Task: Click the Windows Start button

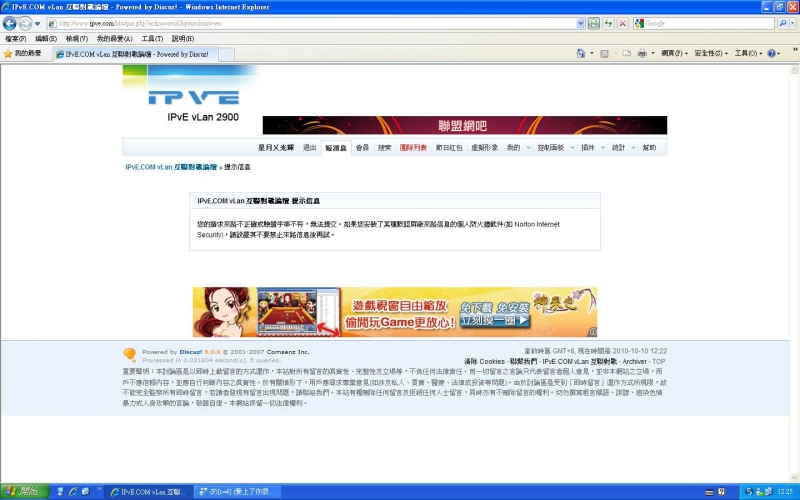Action: tap(24, 492)
